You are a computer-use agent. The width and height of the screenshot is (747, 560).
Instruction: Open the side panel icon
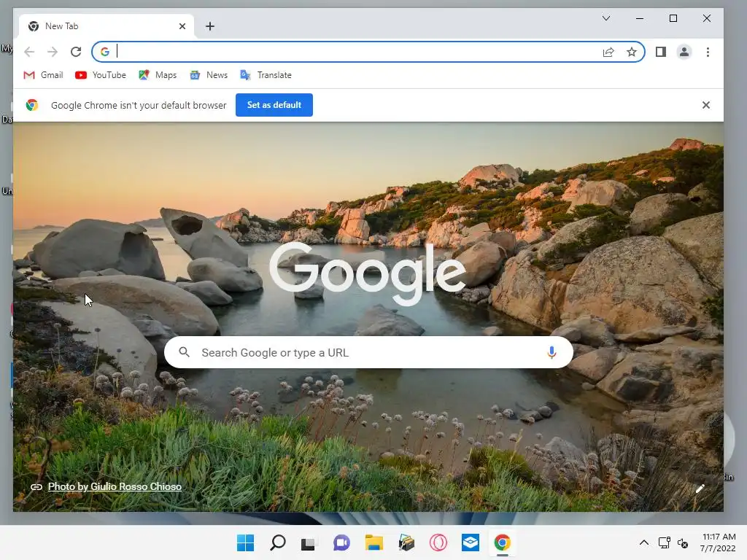660,52
